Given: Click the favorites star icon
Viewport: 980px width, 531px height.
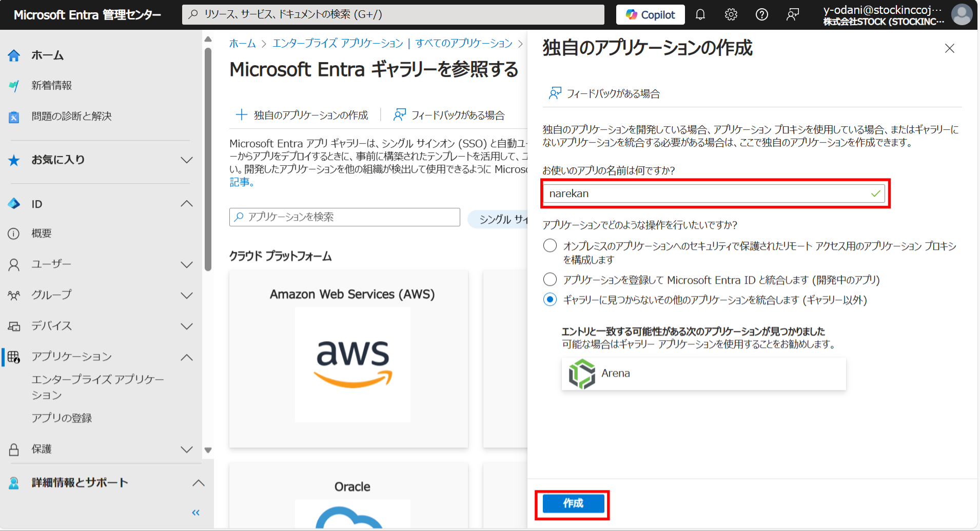Looking at the screenshot, I should coord(14,160).
